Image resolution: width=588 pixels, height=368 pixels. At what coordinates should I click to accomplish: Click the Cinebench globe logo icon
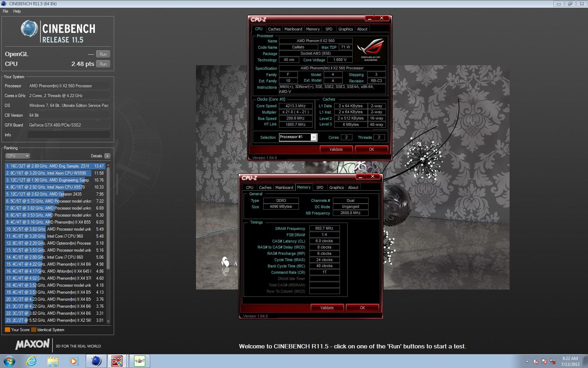tap(29, 29)
